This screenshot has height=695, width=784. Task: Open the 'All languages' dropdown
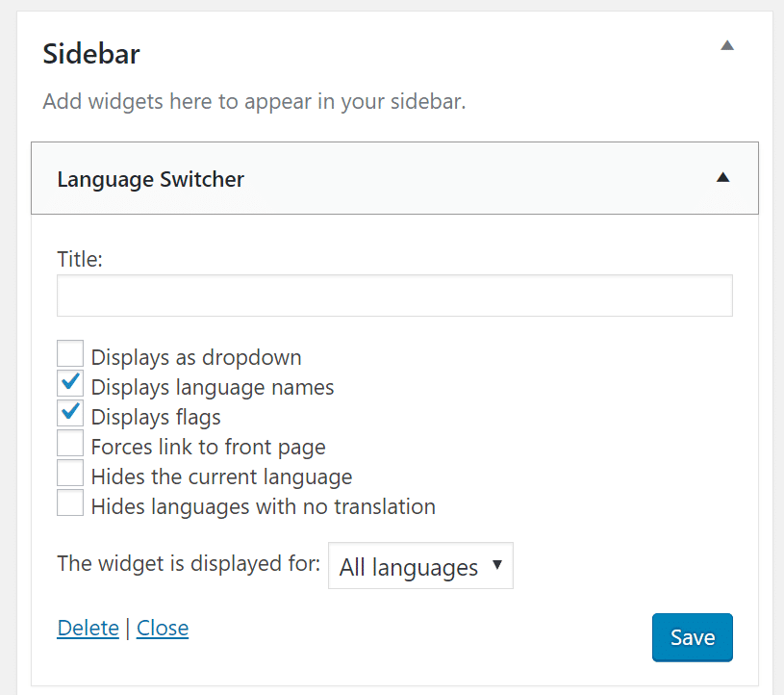click(x=420, y=566)
